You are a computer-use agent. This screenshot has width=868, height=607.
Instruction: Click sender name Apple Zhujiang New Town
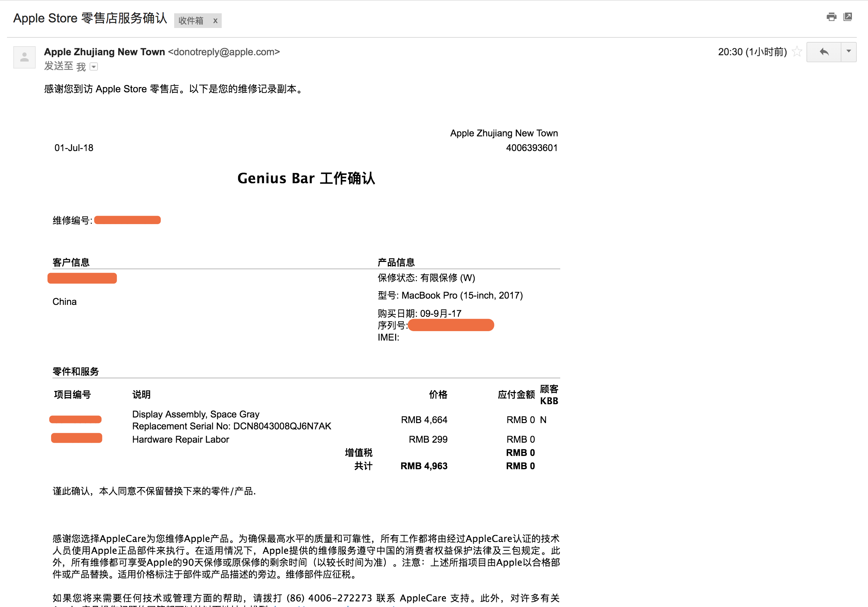tap(104, 52)
